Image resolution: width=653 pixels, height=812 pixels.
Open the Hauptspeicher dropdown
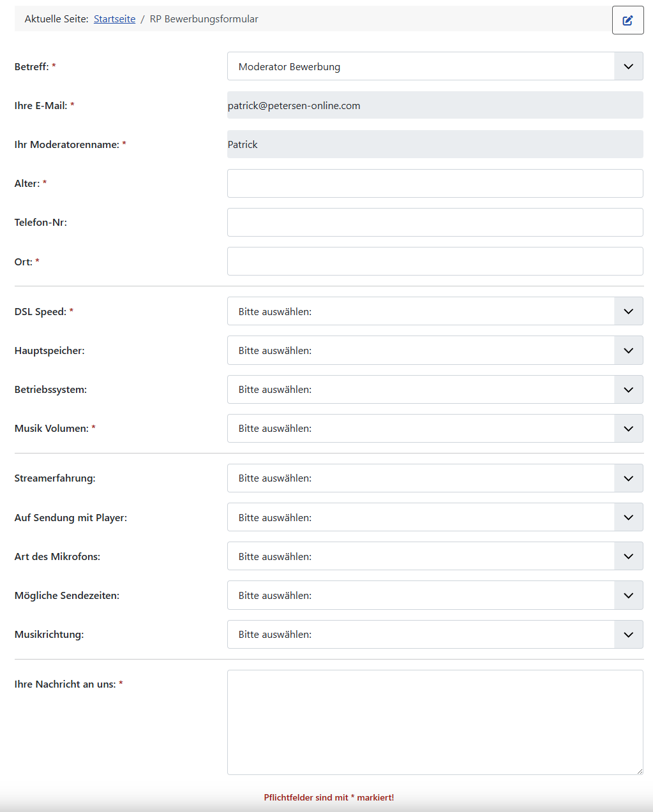421,350
